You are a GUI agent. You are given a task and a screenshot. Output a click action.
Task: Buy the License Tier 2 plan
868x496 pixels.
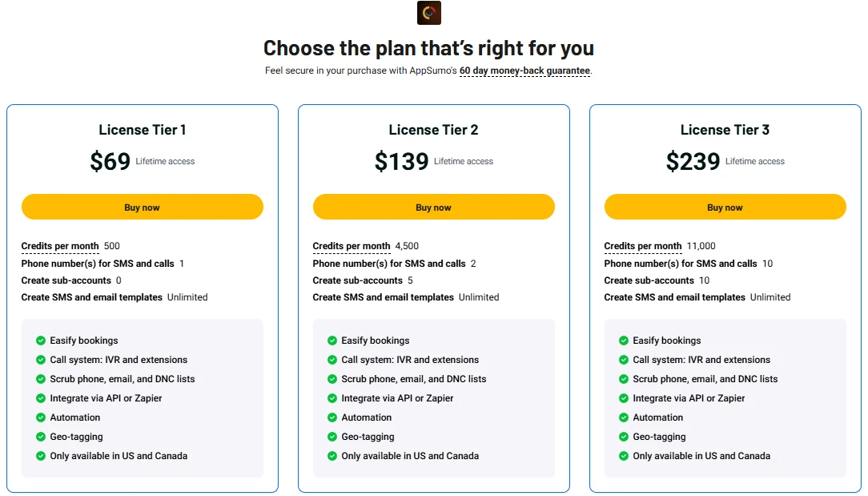(x=433, y=207)
